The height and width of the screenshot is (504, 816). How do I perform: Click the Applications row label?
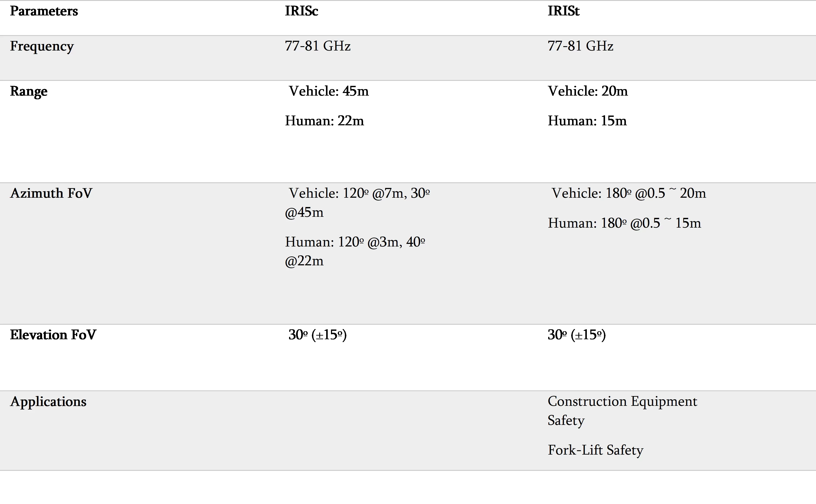tap(48, 402)
